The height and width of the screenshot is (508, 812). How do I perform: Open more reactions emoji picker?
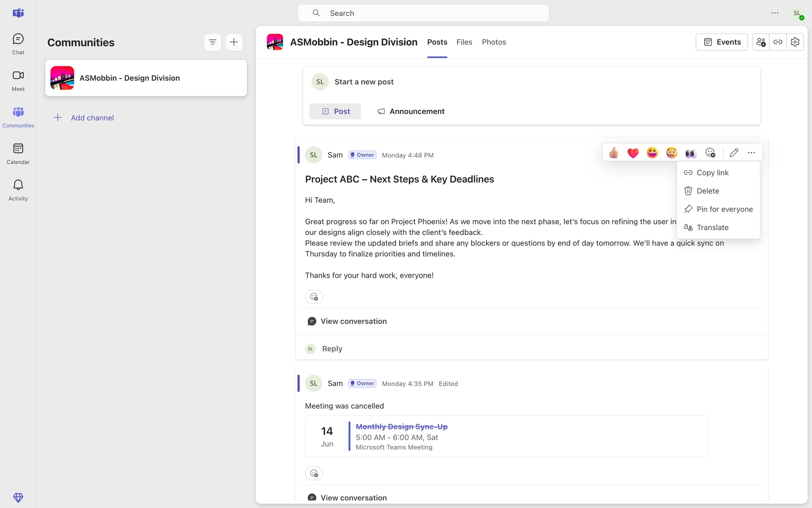tap(710, 153)
